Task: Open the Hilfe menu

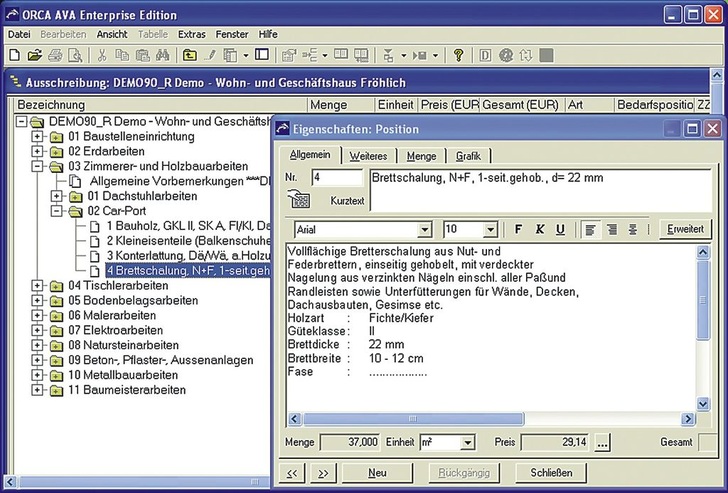Action: pos(268,34)
